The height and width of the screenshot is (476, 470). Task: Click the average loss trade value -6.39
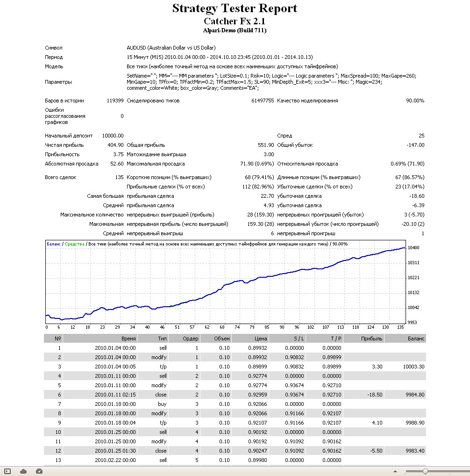point(418,206)
